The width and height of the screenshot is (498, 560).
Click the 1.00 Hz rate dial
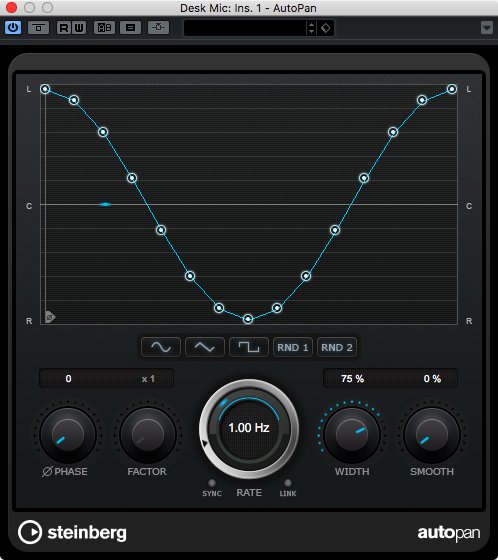pos(249,428)
